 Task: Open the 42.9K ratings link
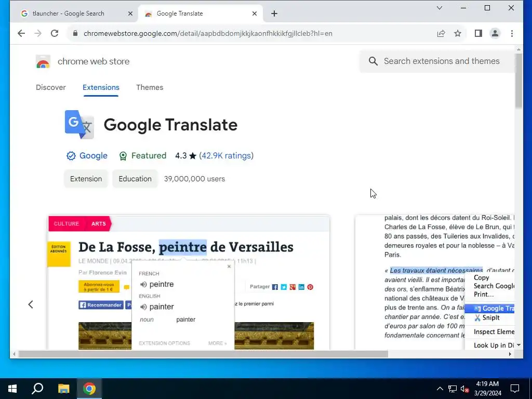pyautogui.click(x=227, y=155)
